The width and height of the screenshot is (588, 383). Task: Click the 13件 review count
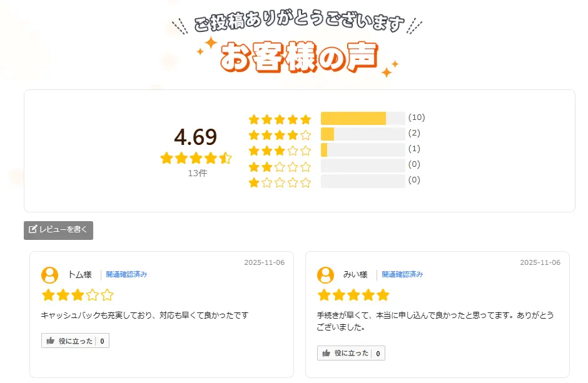click(197, 173)
